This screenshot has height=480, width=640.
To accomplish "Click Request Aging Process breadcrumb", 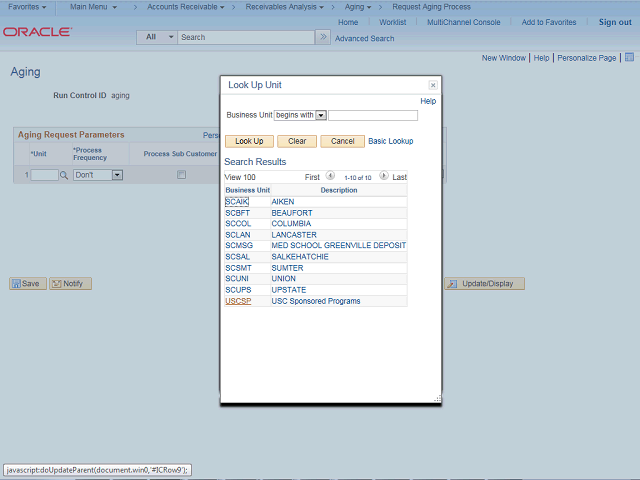I will click(431, 7).
